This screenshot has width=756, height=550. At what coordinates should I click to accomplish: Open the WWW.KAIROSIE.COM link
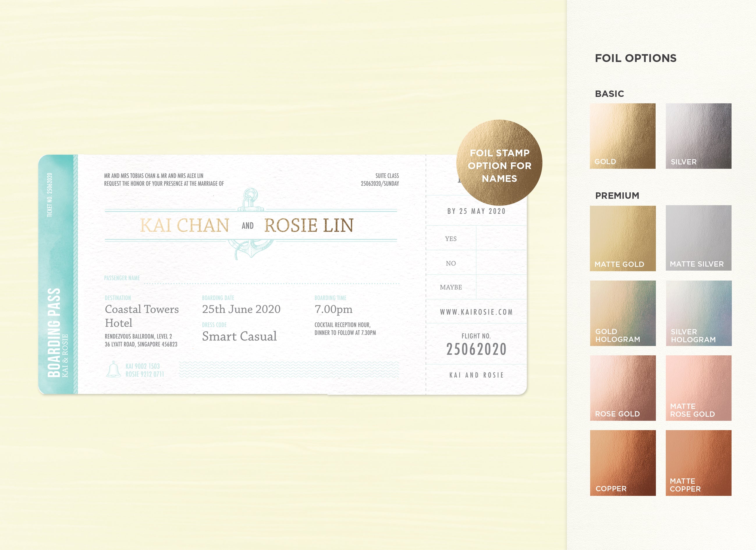point(476,312)
